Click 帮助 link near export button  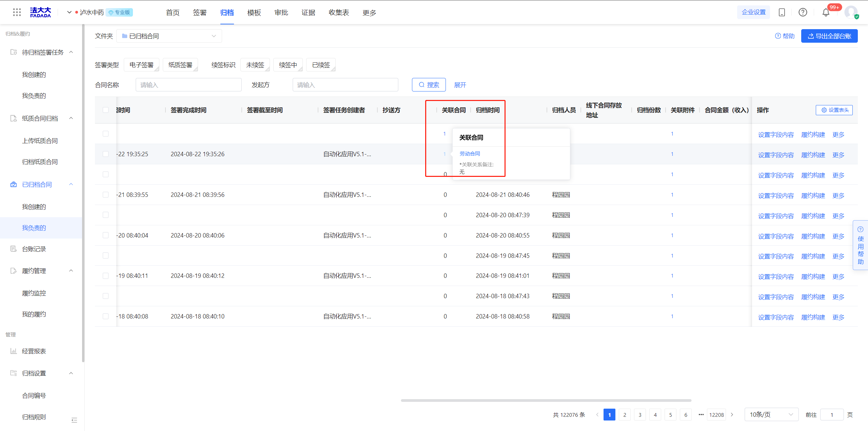pyautogui.click(x=785, y=36)
